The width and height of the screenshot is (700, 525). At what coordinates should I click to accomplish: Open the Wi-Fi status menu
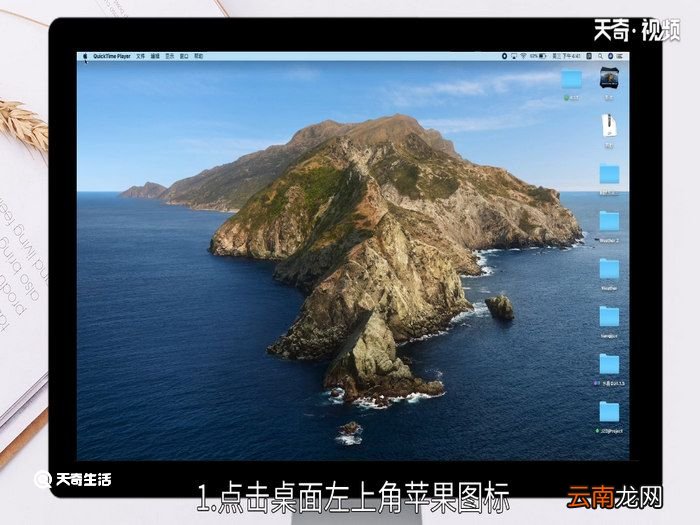(523, 56)
